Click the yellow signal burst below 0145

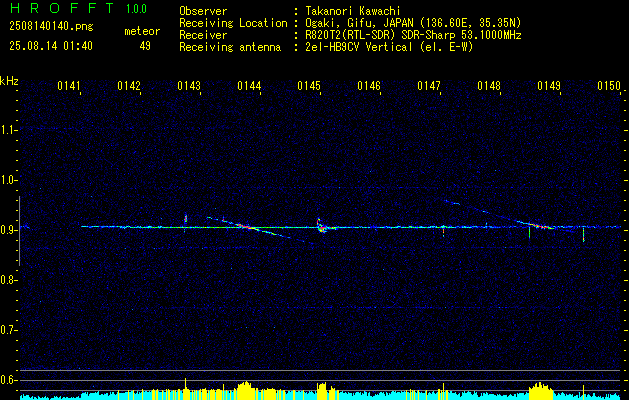click(x=322, y=391)
